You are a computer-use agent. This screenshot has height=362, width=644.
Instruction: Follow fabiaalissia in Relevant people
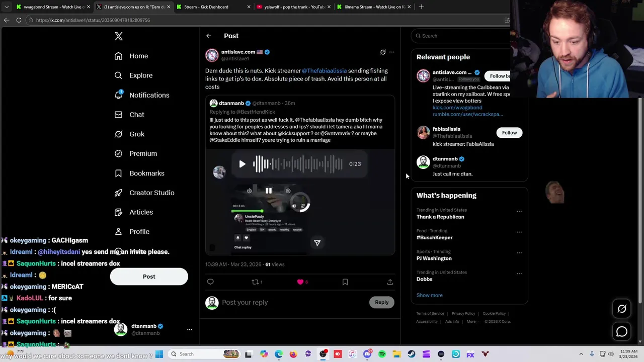tap(509, 133)
